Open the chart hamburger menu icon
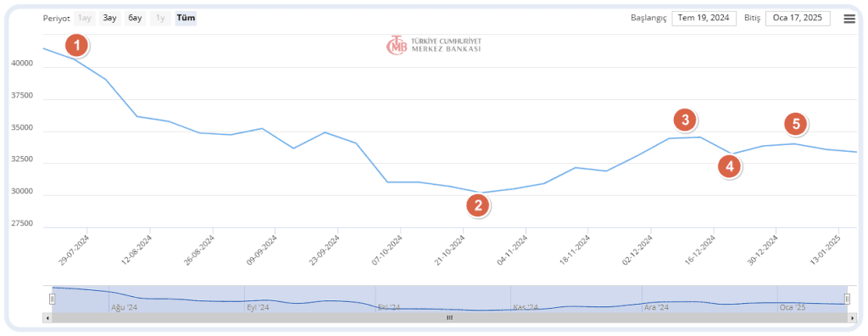868x336 pixels. 849,19
